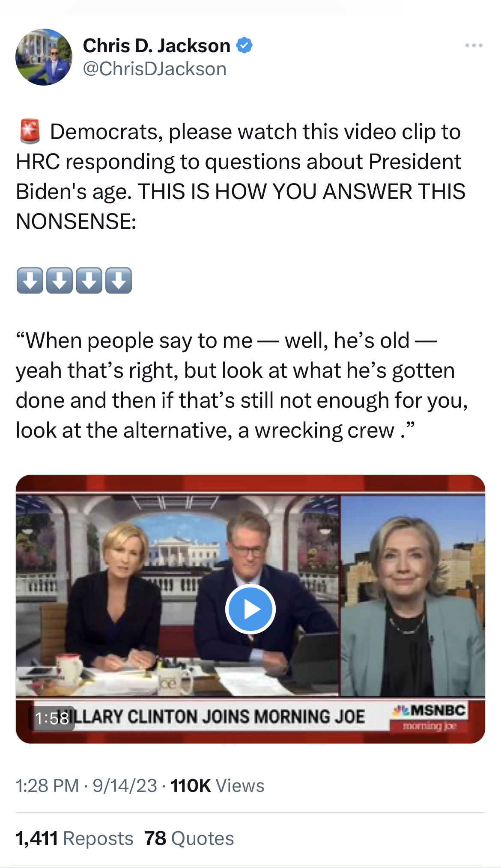Click the red siren emoji

click(30, 131)
